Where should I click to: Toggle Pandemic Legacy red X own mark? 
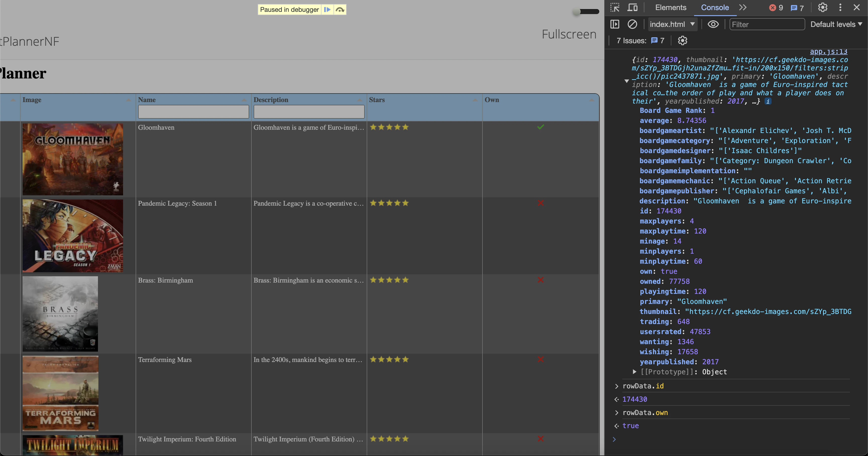(540, 203)
